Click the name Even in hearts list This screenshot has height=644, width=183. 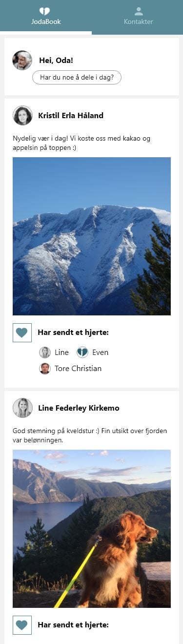100,353
